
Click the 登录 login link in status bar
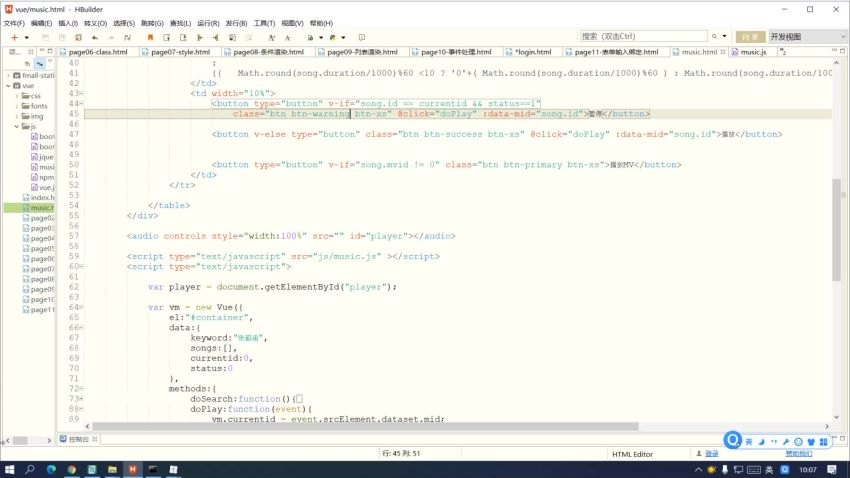click(712, 454)
